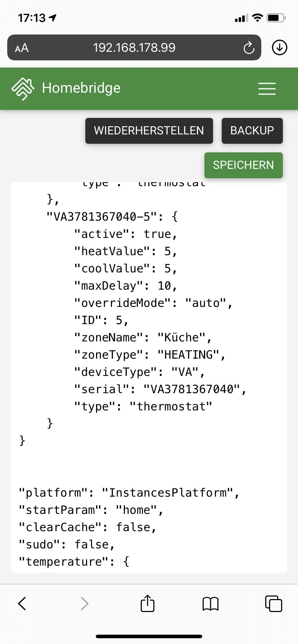Open the aA reader text options

tap(22, 48)
